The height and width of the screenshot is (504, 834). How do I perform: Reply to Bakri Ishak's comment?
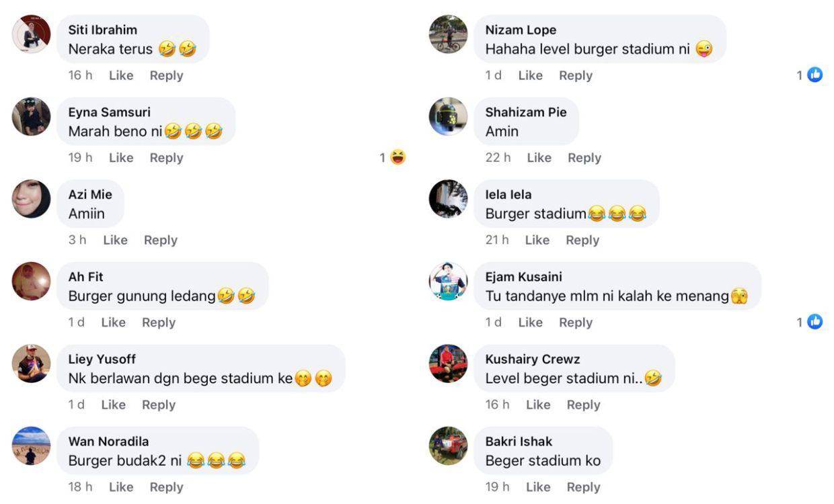(x=583, y=487)
